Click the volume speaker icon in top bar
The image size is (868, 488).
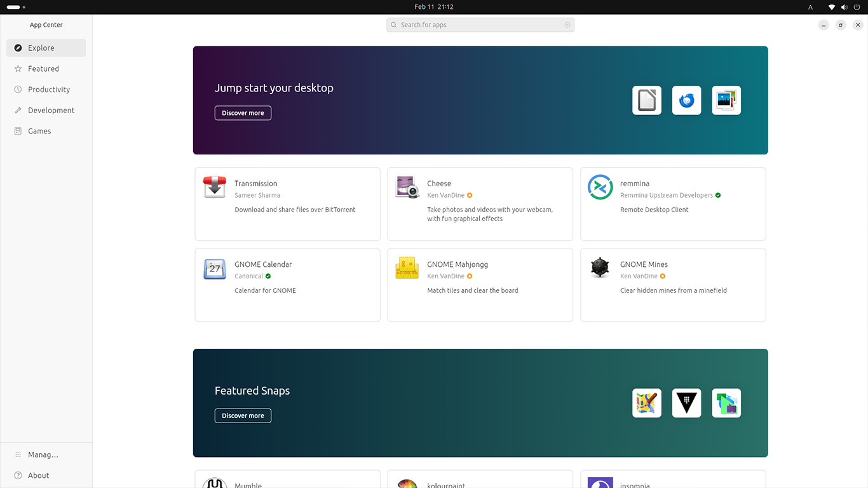click(844, 7)
